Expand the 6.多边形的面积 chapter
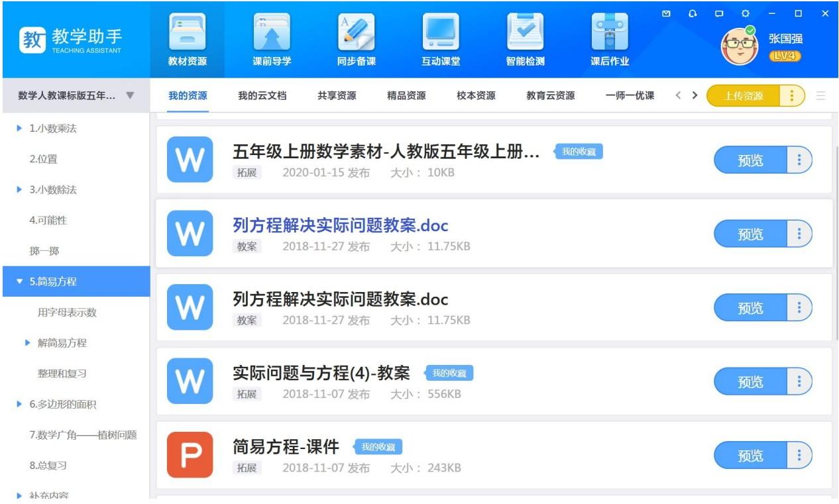The width and height of the screenshot is (839, 504). click(x=19, y=404)
